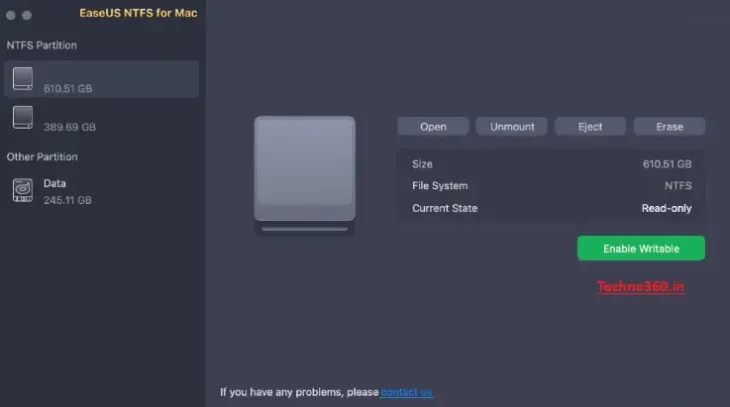This screenshot has height=407, width=730.
Task: Click the Other Partition section header
Action: pos(42,157)
